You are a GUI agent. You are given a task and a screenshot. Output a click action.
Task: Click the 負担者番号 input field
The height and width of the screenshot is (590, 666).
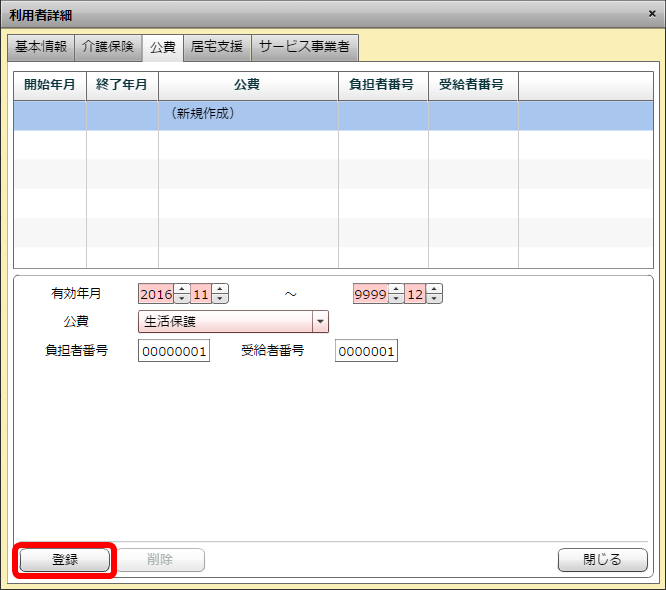coord(174,351)
